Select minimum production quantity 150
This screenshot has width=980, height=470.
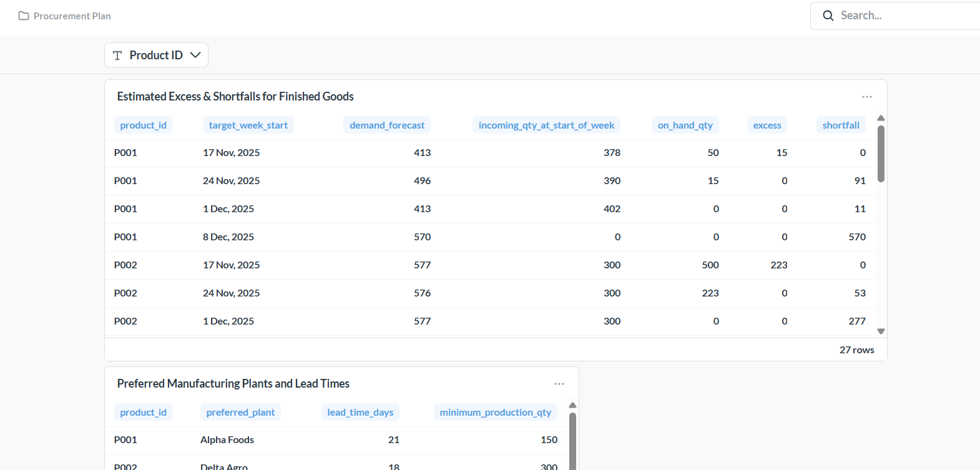pyautogui.click(x=549, y=440)
